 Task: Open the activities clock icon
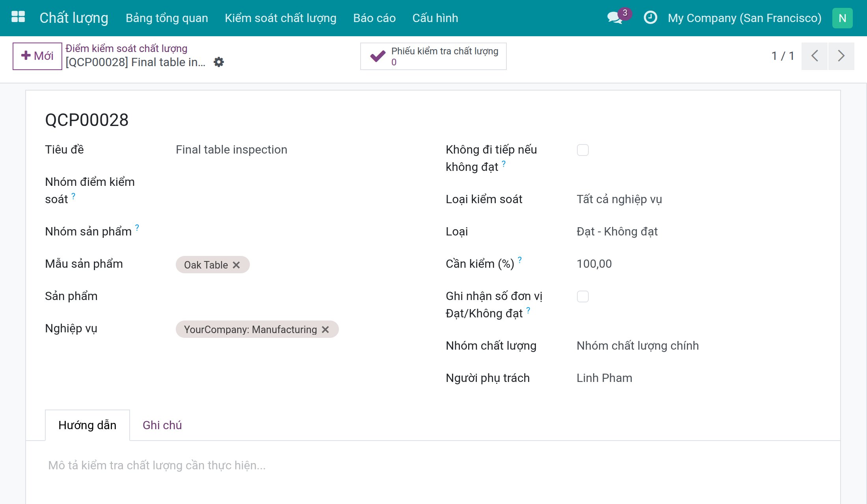650,18
